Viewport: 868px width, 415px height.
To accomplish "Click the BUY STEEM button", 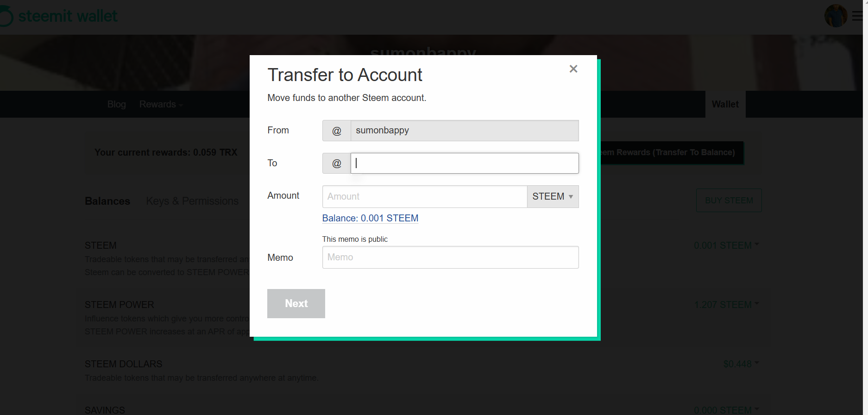I will (x=729, y=201).
